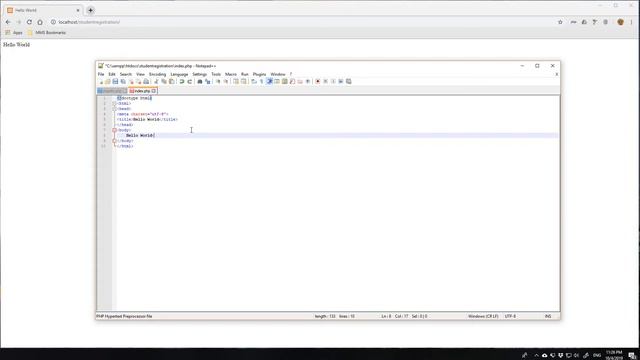Click the Zoom Out toolbar icon
Screen dimensions: 640x360
coord(226,82)
